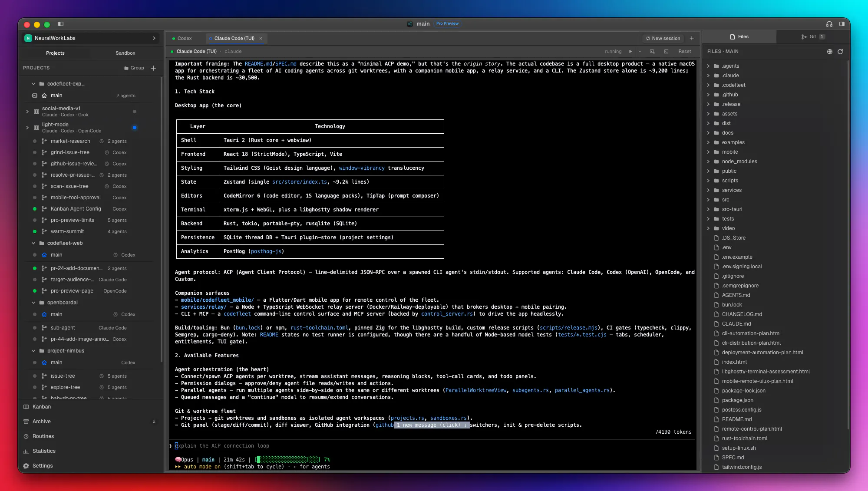The image size is (868, 491).
Task: Open the rust-toolchain.toml file
Action: [745, 438]
